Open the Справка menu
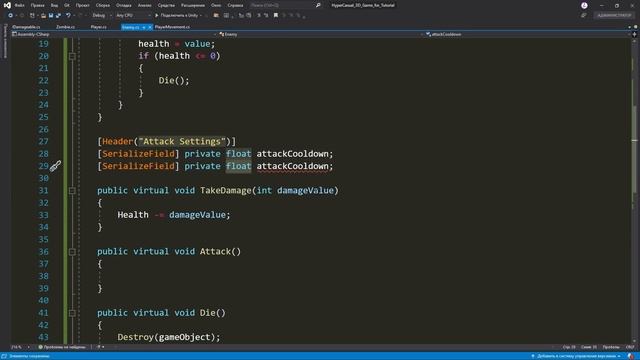The height and width of the screenshot is (360, 640). coord(235,5)
